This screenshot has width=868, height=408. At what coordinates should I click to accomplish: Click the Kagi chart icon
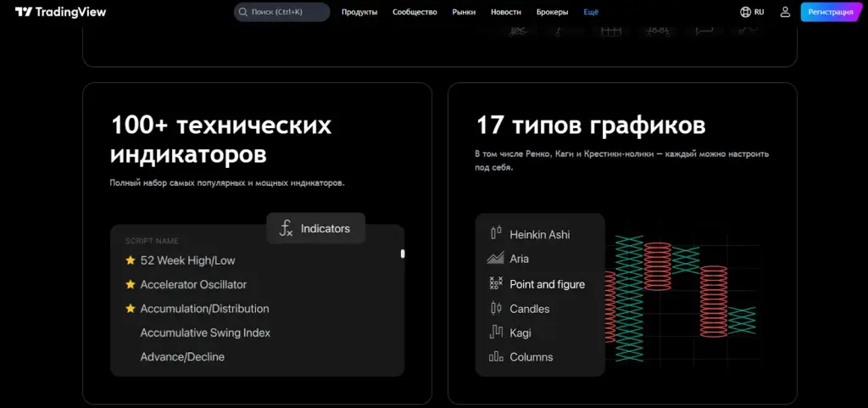pos(496,333)
